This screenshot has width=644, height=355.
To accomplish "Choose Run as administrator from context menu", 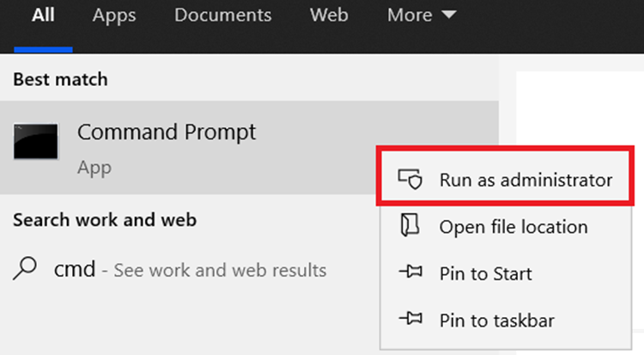I will click(526, 180).
